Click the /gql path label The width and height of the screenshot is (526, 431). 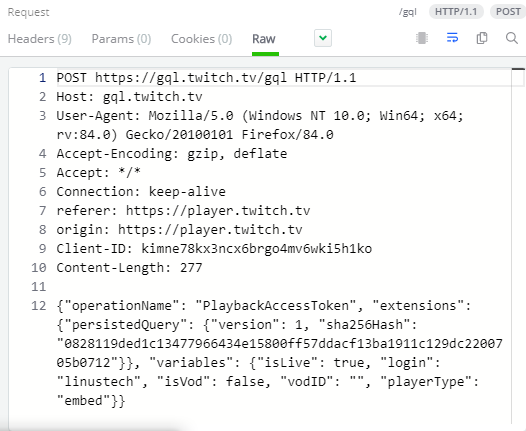[408, 12]
